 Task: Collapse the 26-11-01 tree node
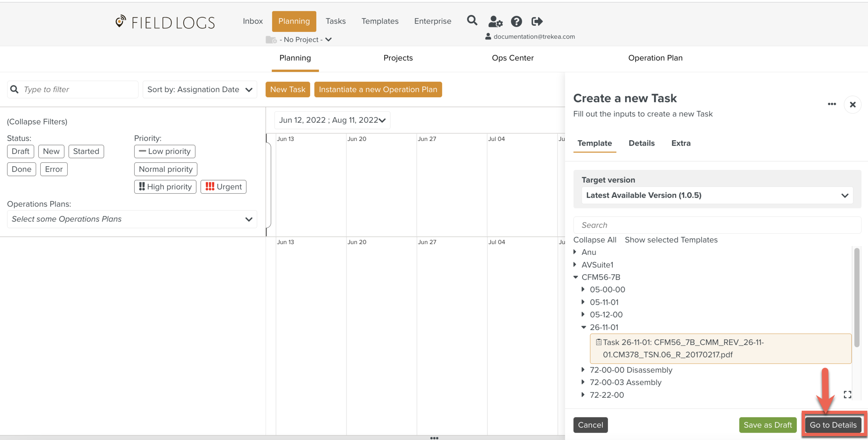584,327
